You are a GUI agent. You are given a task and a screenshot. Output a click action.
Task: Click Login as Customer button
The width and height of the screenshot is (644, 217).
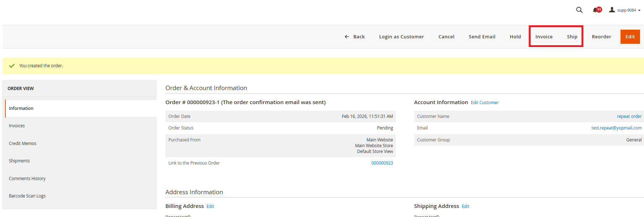click(401, 37)
